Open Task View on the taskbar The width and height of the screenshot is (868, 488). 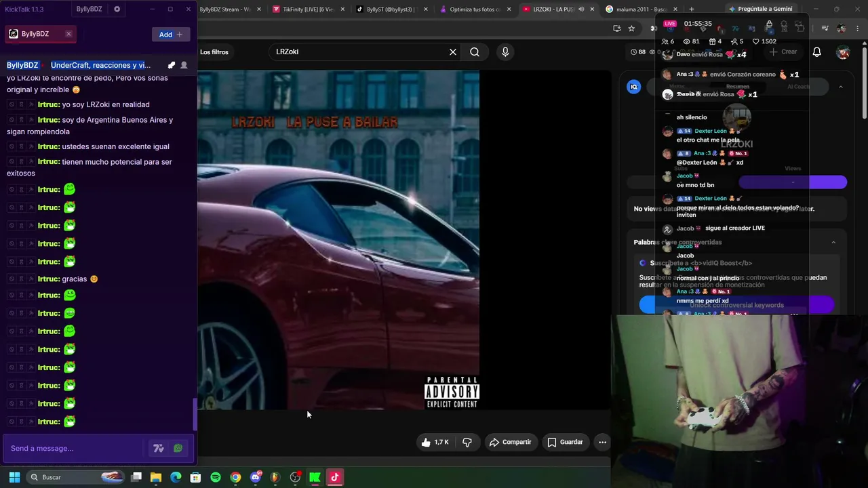136,477
